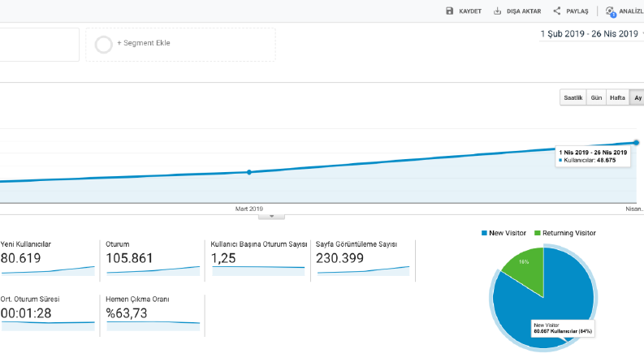Screen dimensions: 644x362
Task: Open the ANALİZ insights icon
Action: (611, 11)
